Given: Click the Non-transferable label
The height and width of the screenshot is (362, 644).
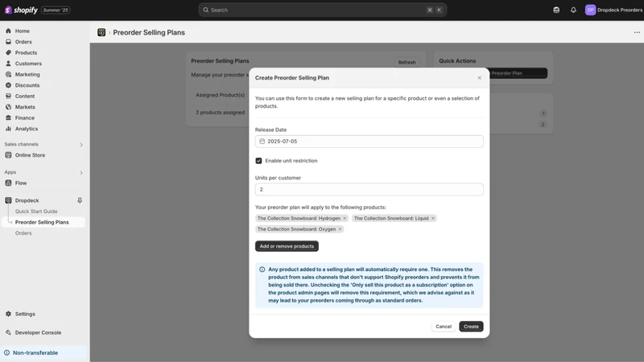Looking at the screenshot, I should 35,352.
